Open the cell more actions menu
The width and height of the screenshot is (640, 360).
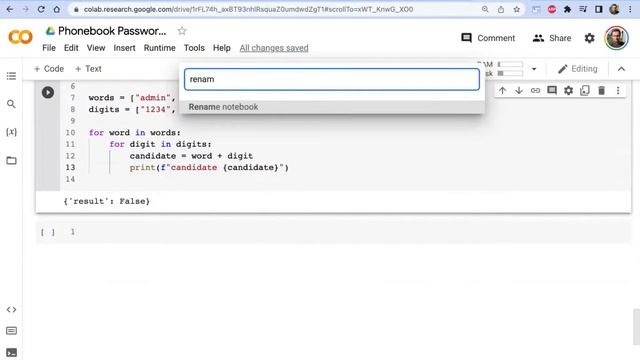tap(618, 90)
